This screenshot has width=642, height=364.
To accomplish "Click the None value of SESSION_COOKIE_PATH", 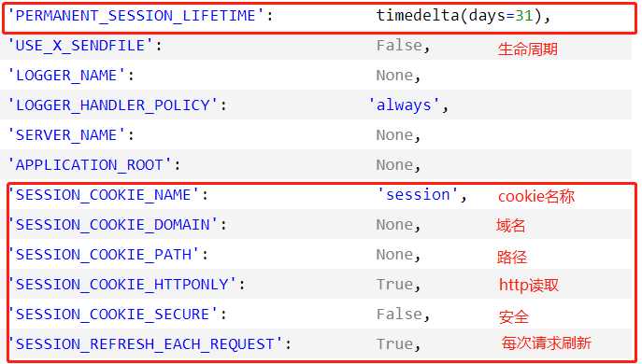I will [x=394, y=255].
